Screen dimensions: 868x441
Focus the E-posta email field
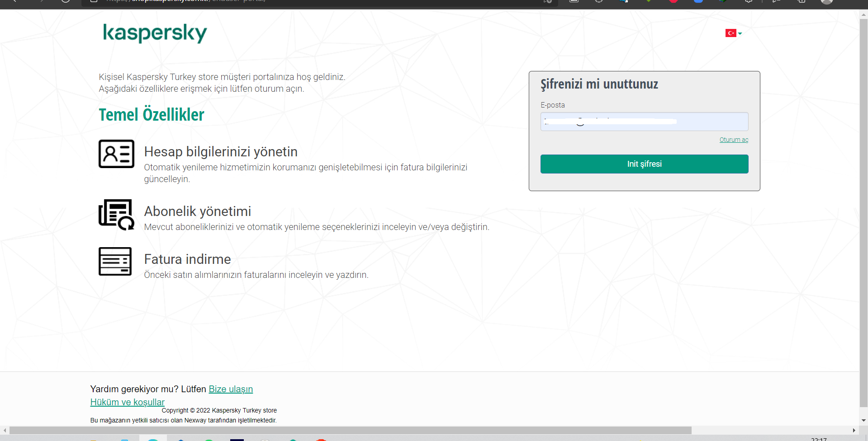[644, 122]
